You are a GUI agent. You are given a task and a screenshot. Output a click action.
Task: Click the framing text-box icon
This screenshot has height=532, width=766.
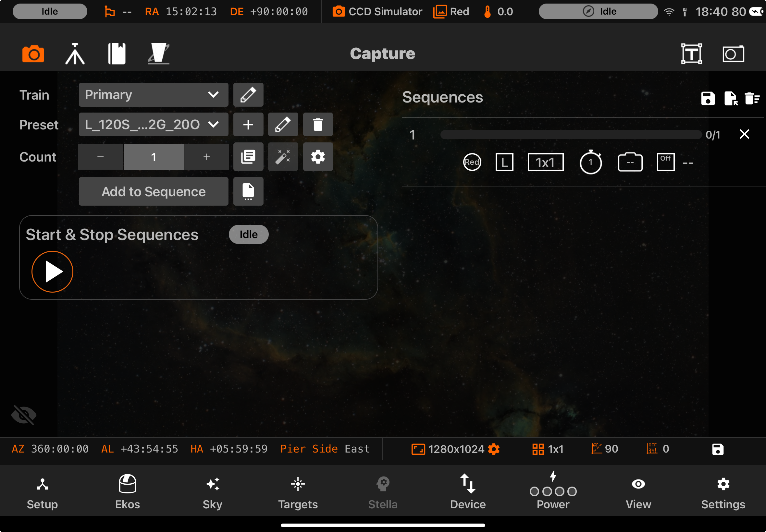point(691,54)
